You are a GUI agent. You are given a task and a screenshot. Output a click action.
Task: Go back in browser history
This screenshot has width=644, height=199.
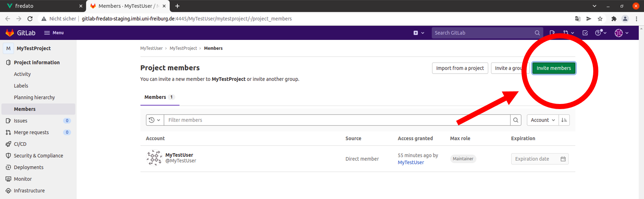point(8,19)
